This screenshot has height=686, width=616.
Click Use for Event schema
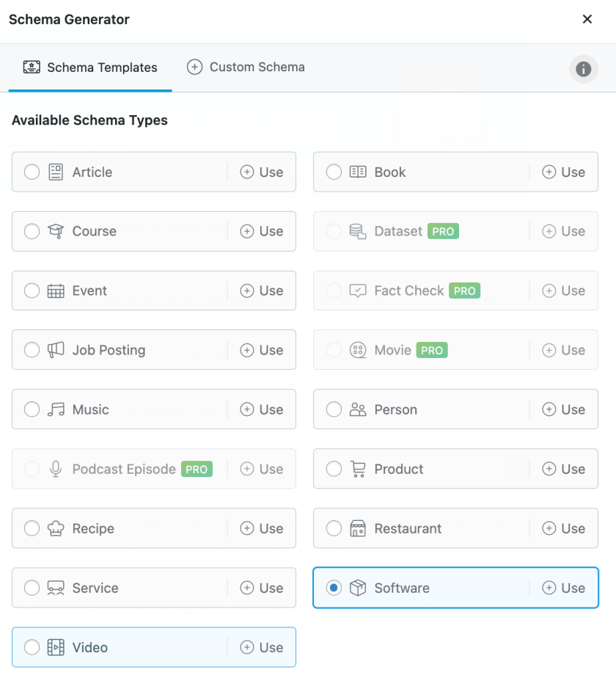pyautogui.click(x=262, y=291)
